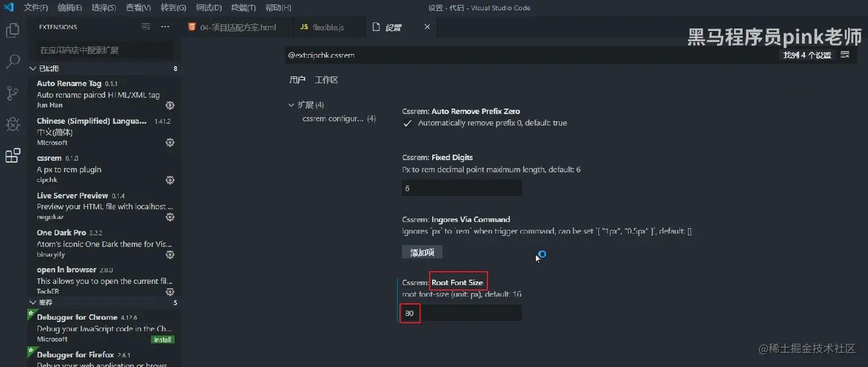
Task: Click the Root Font Size input field
Action: coord(461,313)
